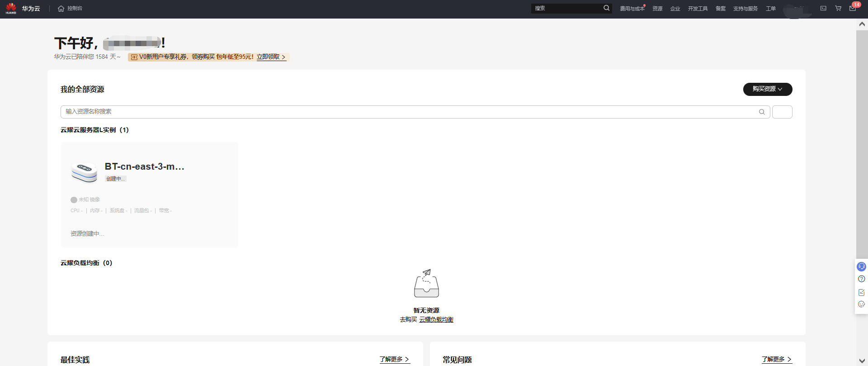Open the 开发工具 menu
Image resolution: width=868 pixels, height=366 pixels.
point(698,9)
